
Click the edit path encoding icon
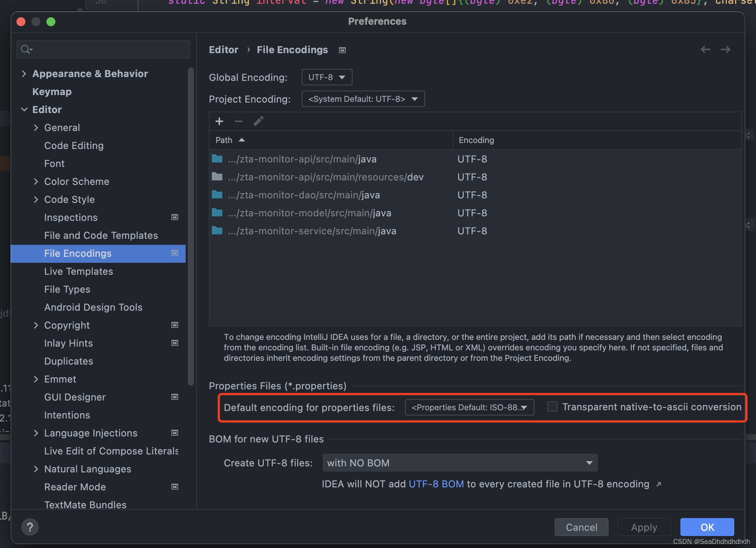(x=258, y=121)
